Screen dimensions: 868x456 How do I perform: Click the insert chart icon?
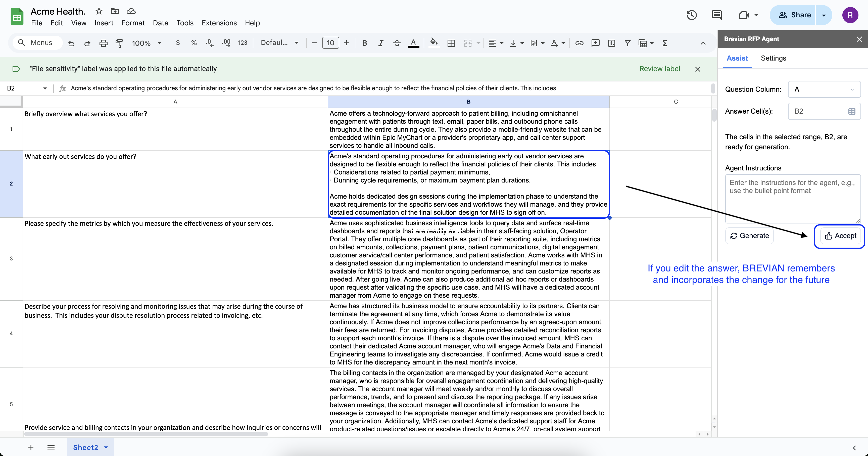(x=612, y=43)
